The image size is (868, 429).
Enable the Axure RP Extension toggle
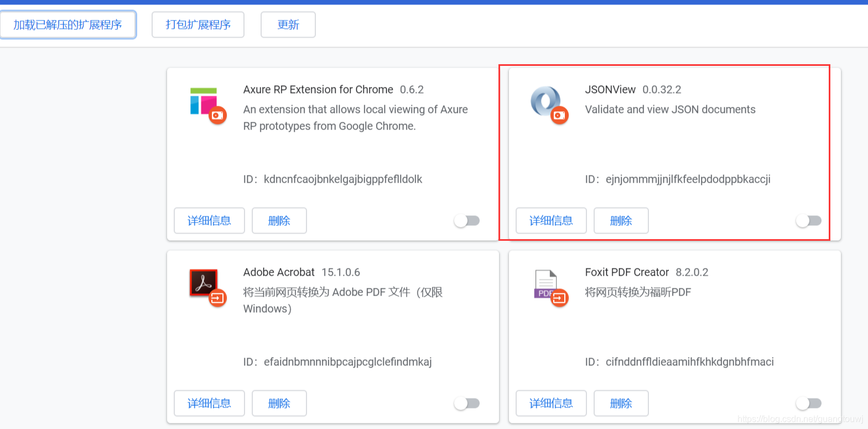pyautogui.click(x=467, y=221)
